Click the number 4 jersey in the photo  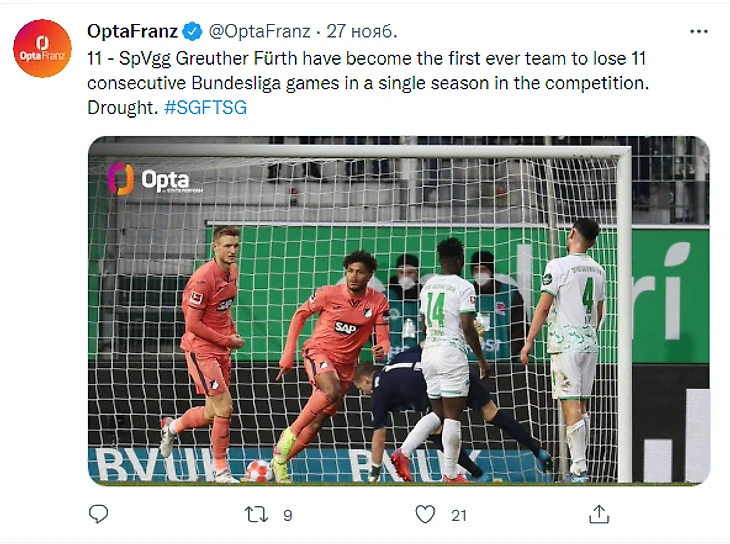[574, 298]
